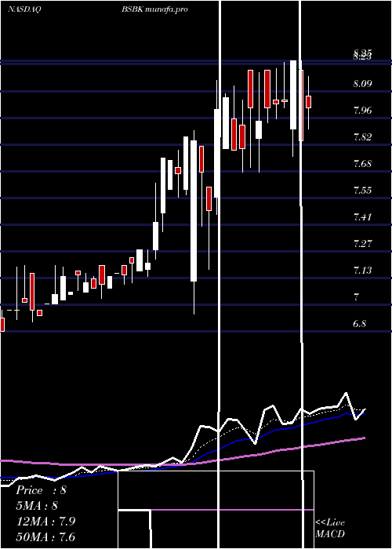Click the NASDAQ exchange label
Screen dimensions: 392x549
(24, 9)
